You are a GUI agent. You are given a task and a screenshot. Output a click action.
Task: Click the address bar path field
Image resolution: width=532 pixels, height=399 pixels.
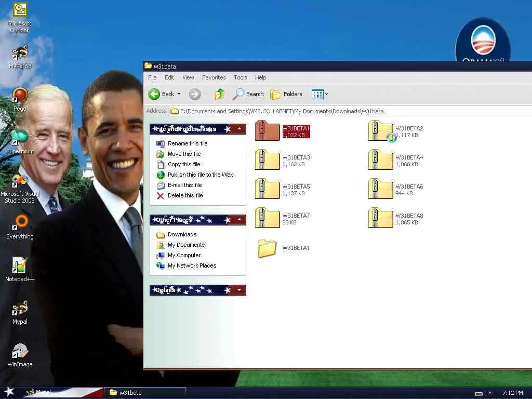click(x=351, y=111)
